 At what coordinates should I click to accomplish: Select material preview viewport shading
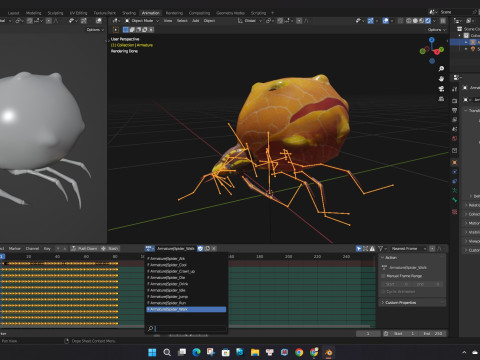click(x=421, y=21)
